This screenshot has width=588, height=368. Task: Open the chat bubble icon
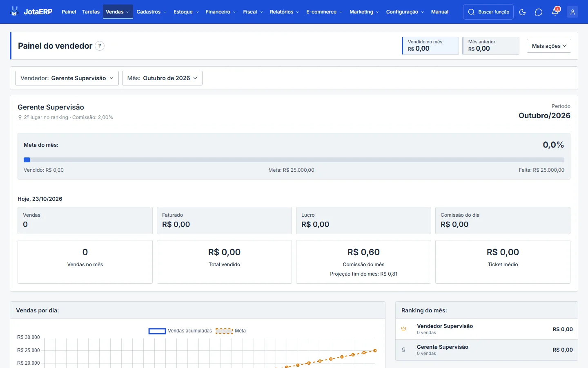point(539,12)
